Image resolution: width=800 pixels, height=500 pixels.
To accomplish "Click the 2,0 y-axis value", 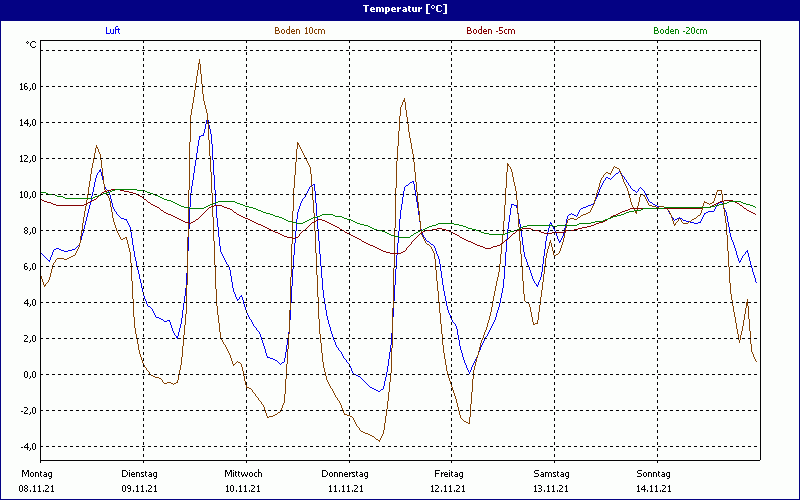I will coord(30,338).
